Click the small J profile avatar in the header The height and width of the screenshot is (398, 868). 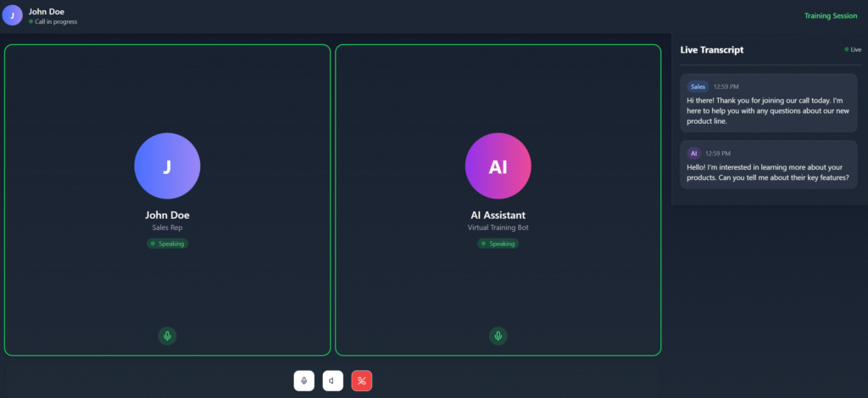(12, 15)
